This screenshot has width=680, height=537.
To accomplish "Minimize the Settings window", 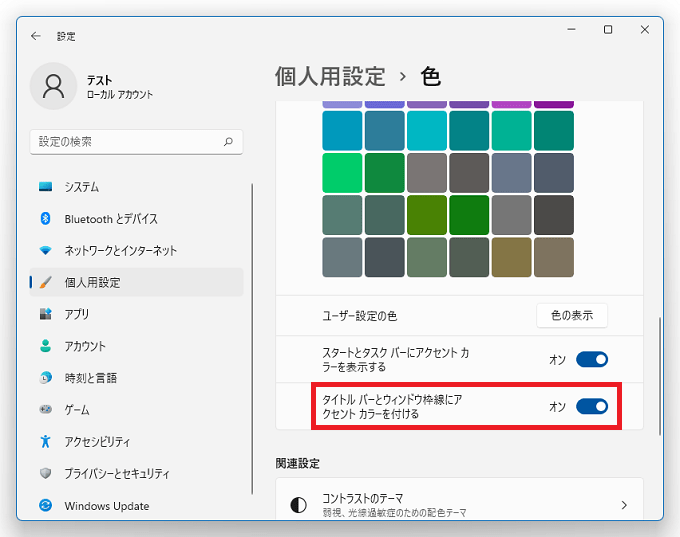I will pos(572,29).
